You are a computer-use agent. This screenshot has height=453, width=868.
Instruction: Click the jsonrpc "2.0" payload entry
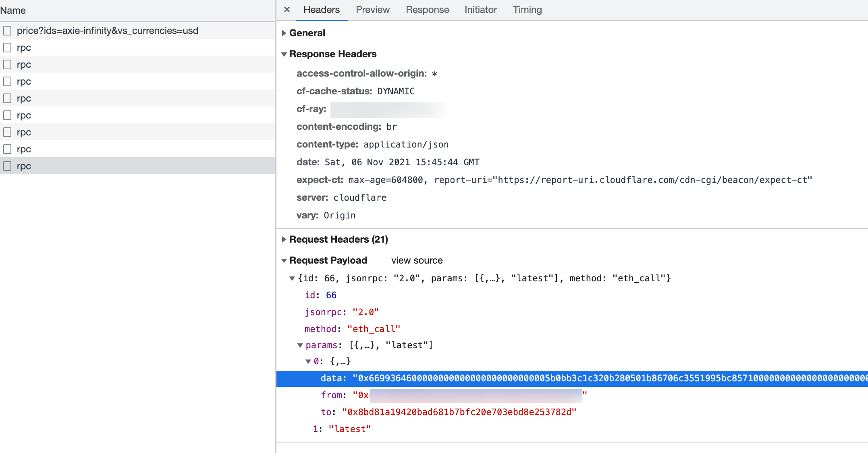(342, 312)
